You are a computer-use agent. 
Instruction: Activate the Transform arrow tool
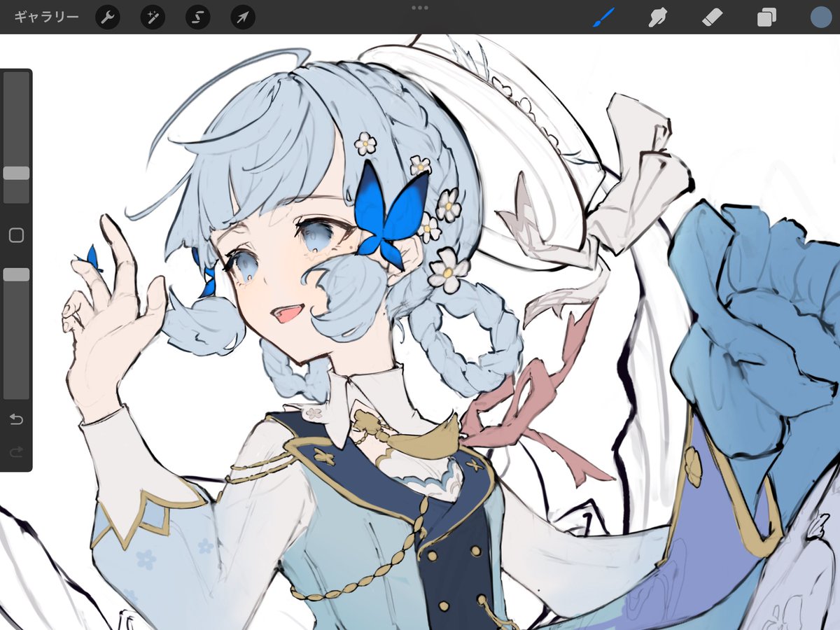[242, 17]
